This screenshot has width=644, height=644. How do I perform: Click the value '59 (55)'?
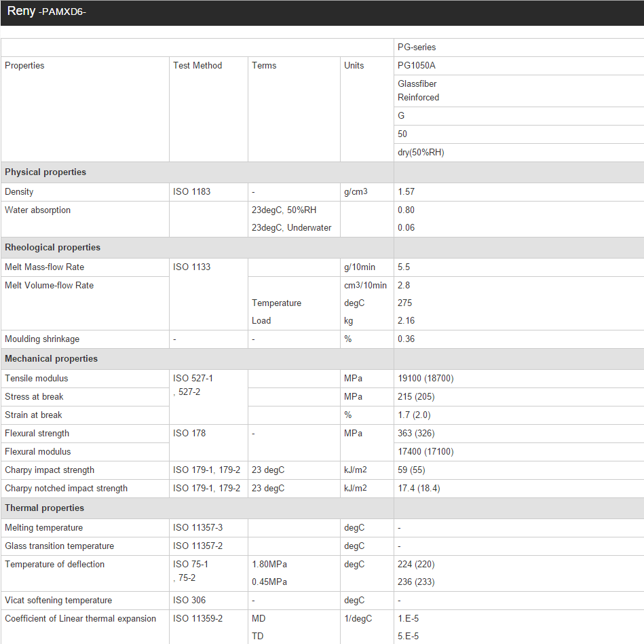[411, 470]
